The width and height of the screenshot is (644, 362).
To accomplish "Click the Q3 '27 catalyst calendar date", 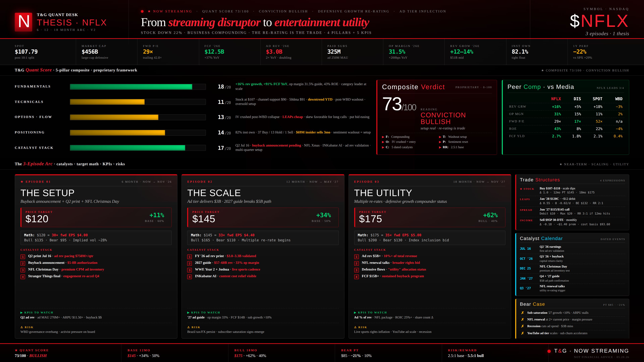I will [x=525, y=288].
